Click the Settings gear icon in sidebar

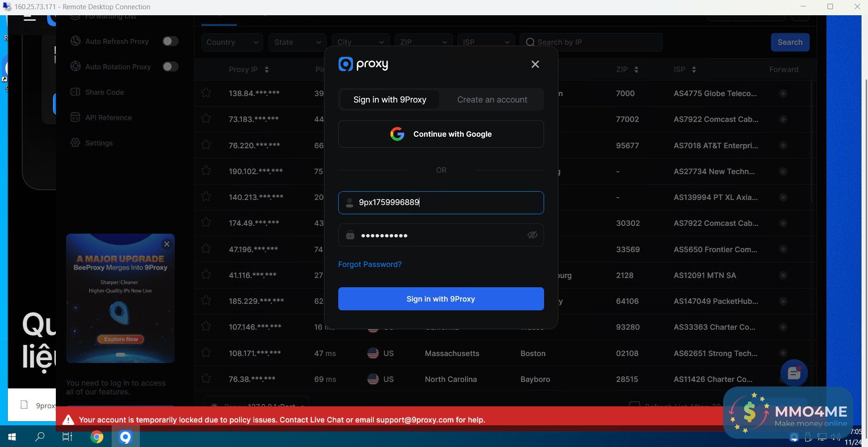[x=75, y=143]
